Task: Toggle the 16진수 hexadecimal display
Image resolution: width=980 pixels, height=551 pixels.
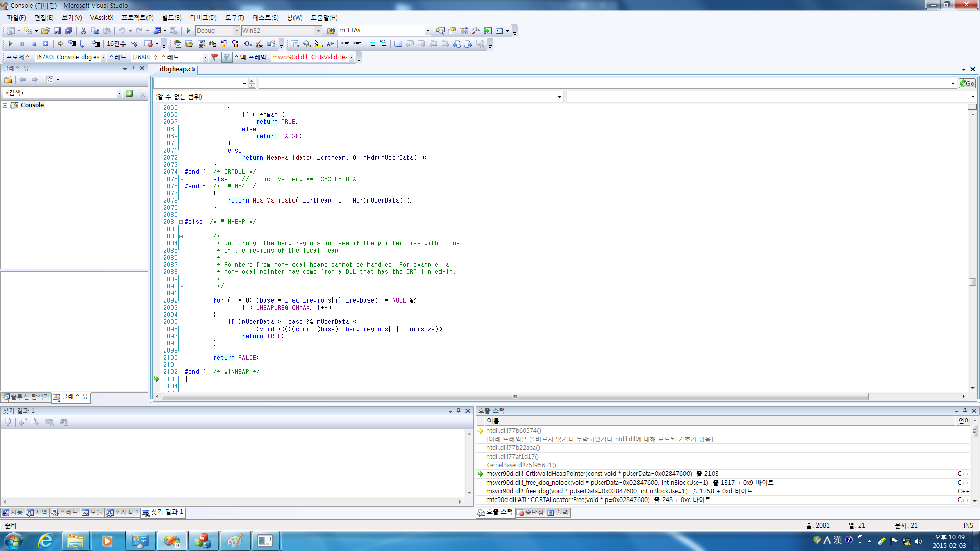Action: pos(116,44)
